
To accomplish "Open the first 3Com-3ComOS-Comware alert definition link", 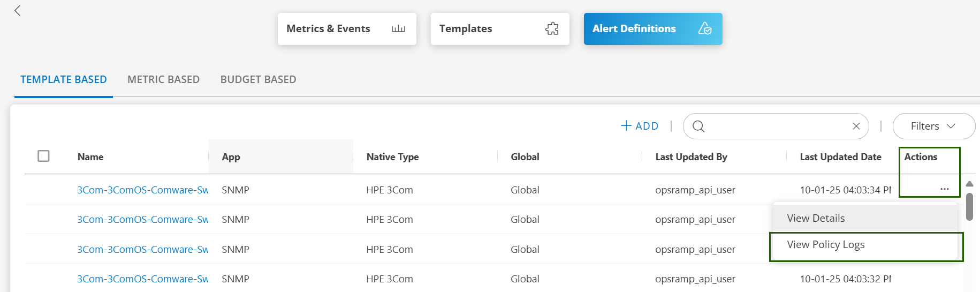I will pos(142,190).
